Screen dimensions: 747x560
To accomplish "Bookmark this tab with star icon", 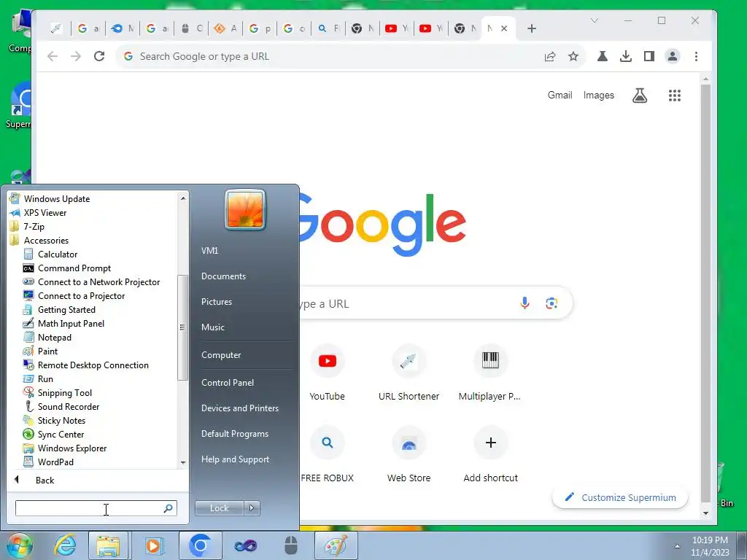I will tap(573, 56).
